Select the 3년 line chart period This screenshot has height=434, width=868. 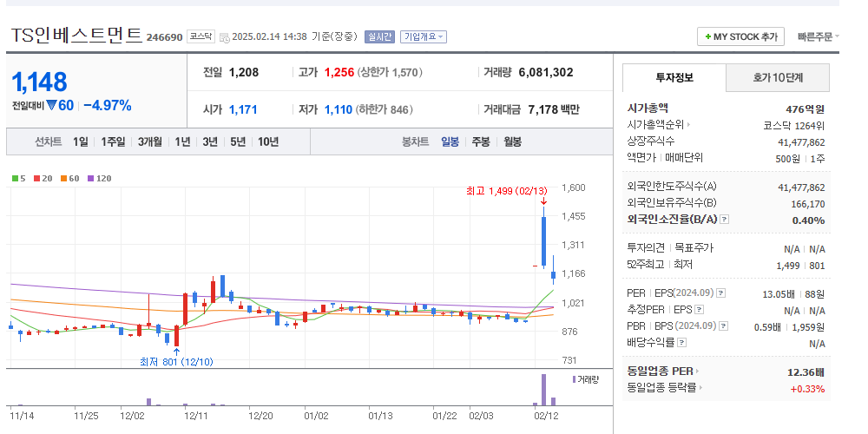pos(210,141)
